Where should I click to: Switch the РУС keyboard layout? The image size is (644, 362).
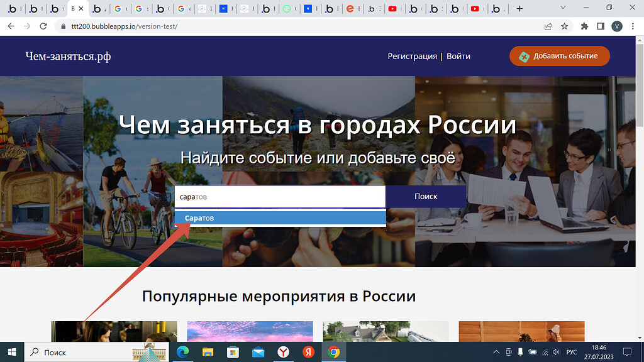[x=572, y=352]
